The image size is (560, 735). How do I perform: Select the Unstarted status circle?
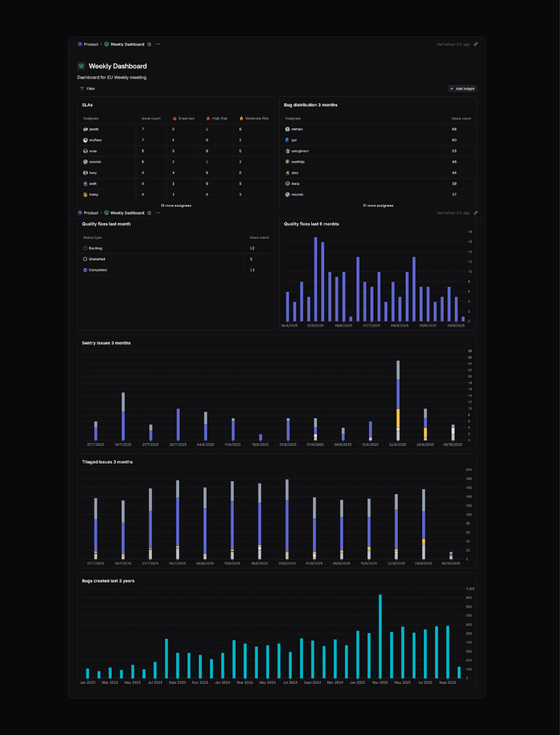tap(85, 259)
